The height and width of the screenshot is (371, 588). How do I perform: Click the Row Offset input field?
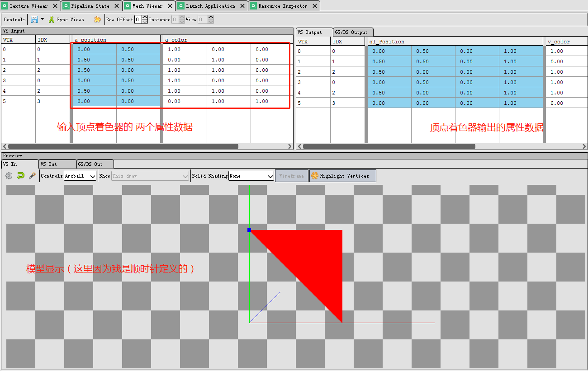(x=138, y=19)
